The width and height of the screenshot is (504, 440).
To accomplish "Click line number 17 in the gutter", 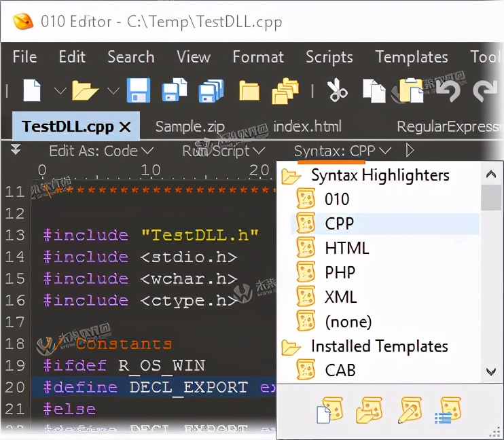I will coord(15,322).
